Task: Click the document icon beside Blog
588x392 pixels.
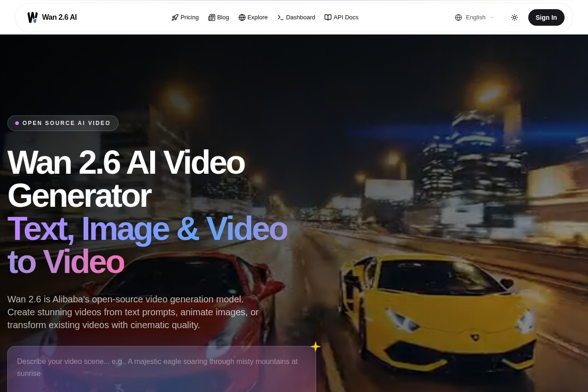Action: coord(211,17)
